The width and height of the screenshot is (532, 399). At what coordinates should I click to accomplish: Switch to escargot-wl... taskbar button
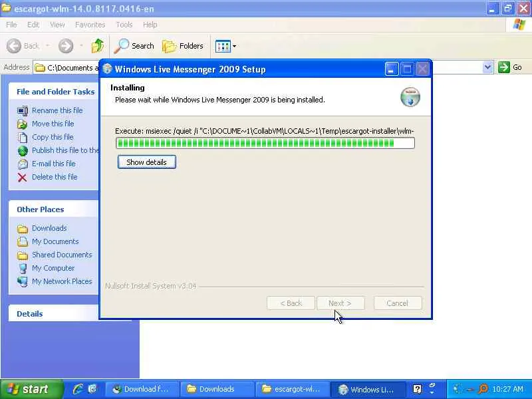tap(292, 389)
